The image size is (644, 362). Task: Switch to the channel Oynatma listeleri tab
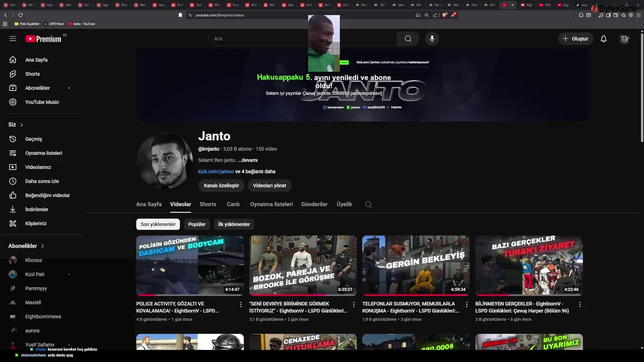coord(271,204)
